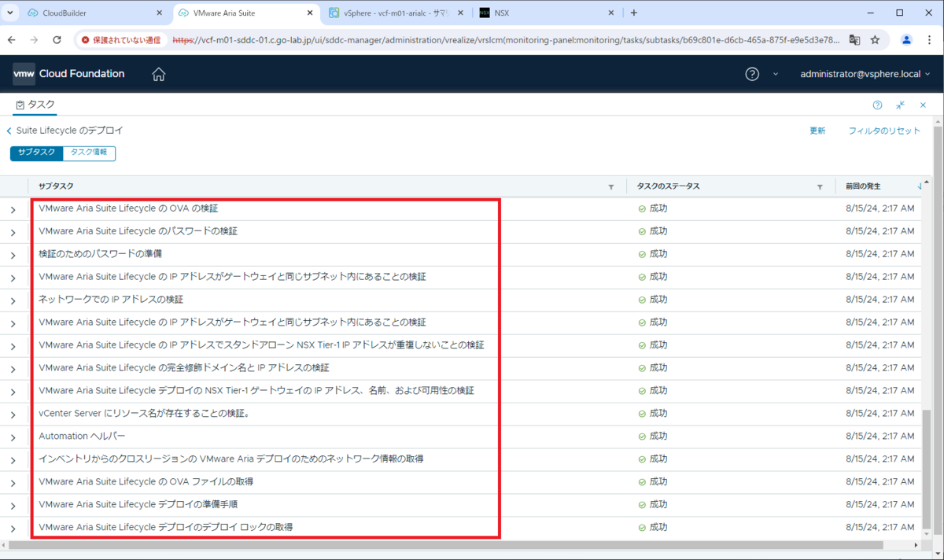Select the タスク panel tab
Image resolution: width=944 pixels, height=560 pixels.
35,105
